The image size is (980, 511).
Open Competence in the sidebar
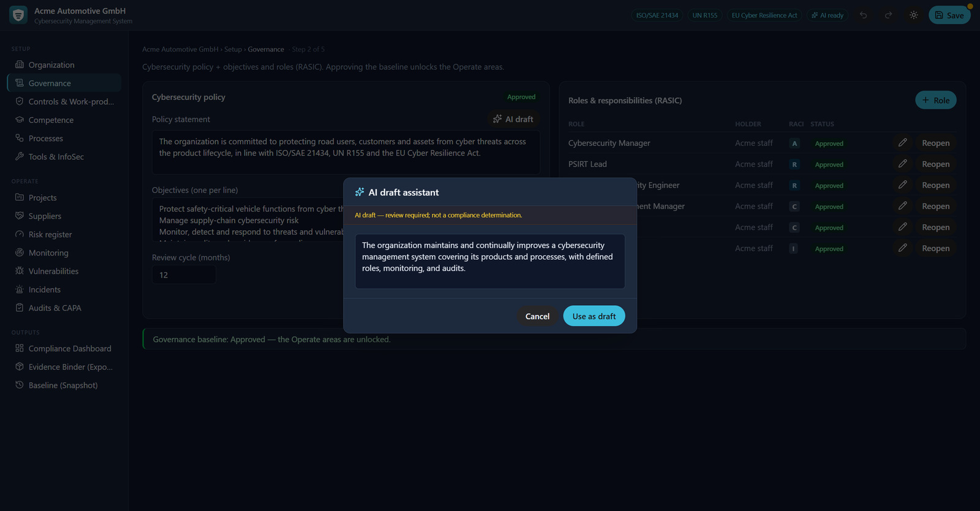coord(64,120)
